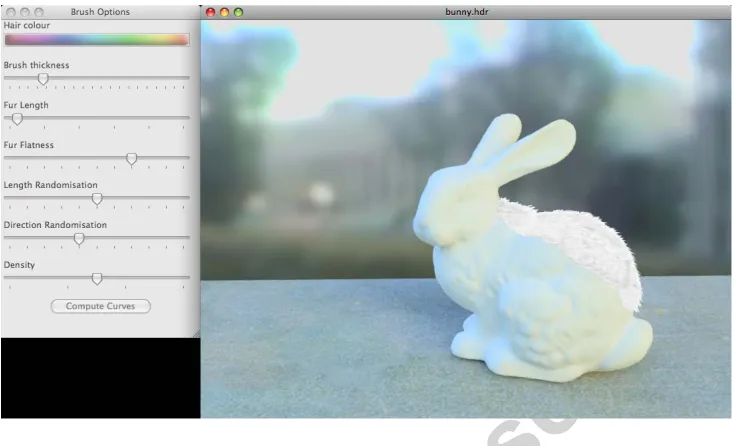Close the bunny.hdr window with red button
This screenshot has width=734, height=446.
211,12
